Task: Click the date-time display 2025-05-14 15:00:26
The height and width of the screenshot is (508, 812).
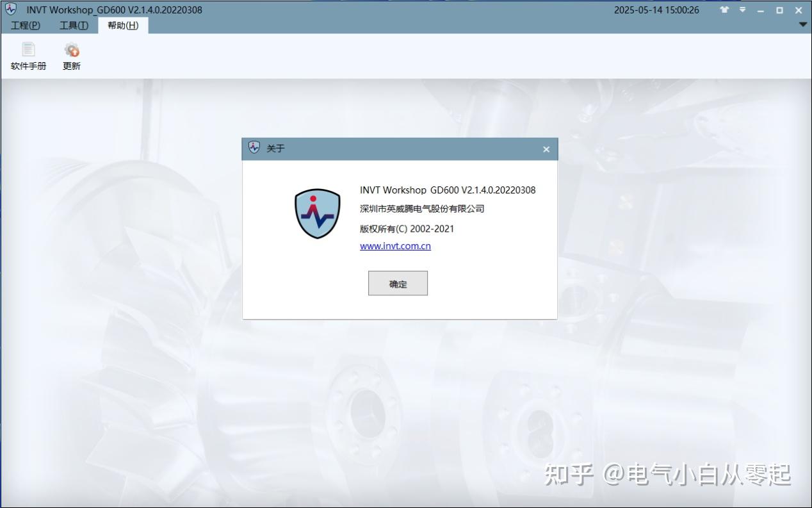Action: [657, 10]
